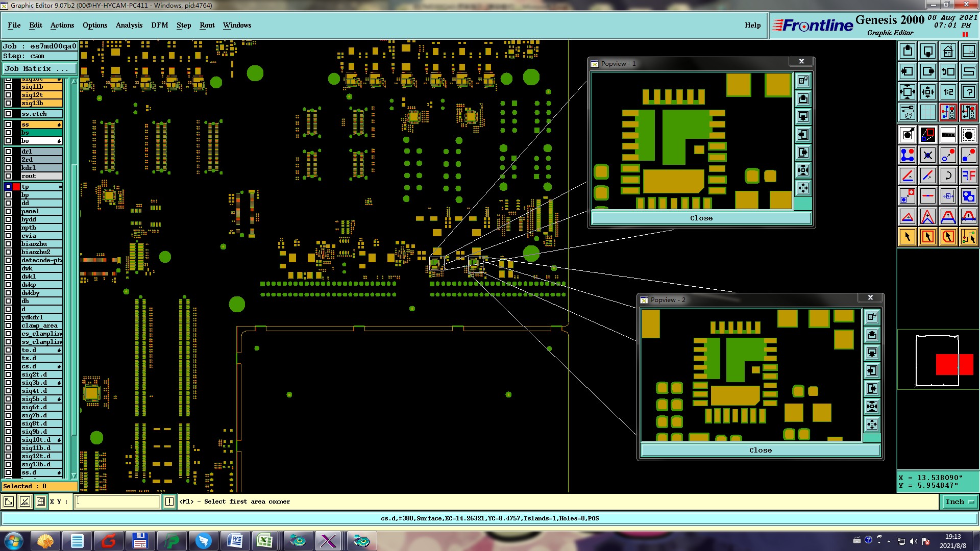The width and height of the screenshot is (980, 551).
Task: Expand the Job Matrix button
Action: [x=39, y=69]
